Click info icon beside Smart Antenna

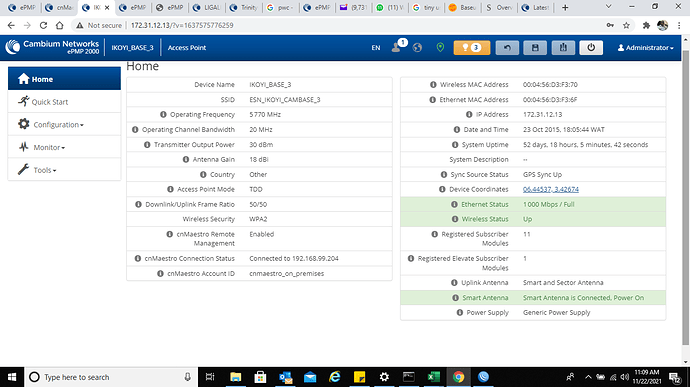(455, 298)
